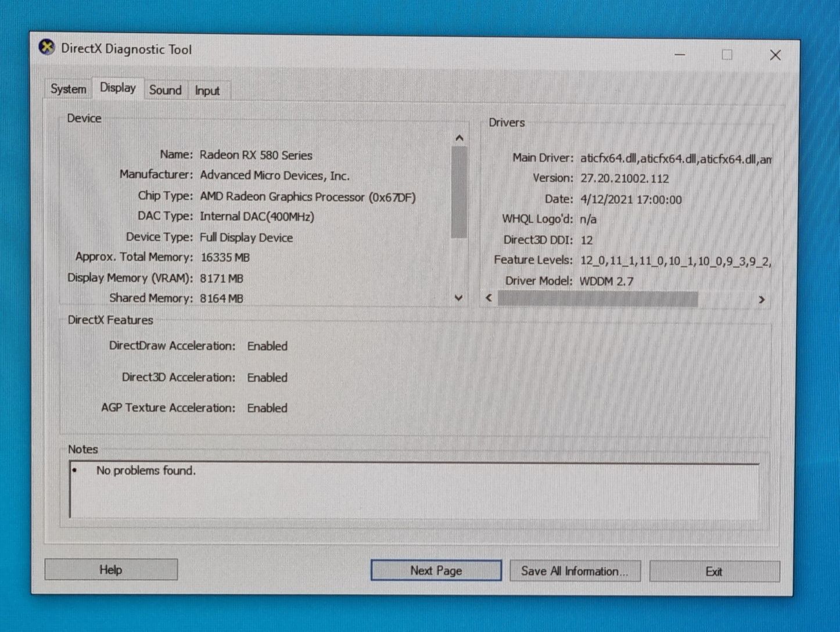The width and height of the screenshot is (840, 632).
Task: Minimize the DirectX Diagnostic Tool window
Action: 680,55
